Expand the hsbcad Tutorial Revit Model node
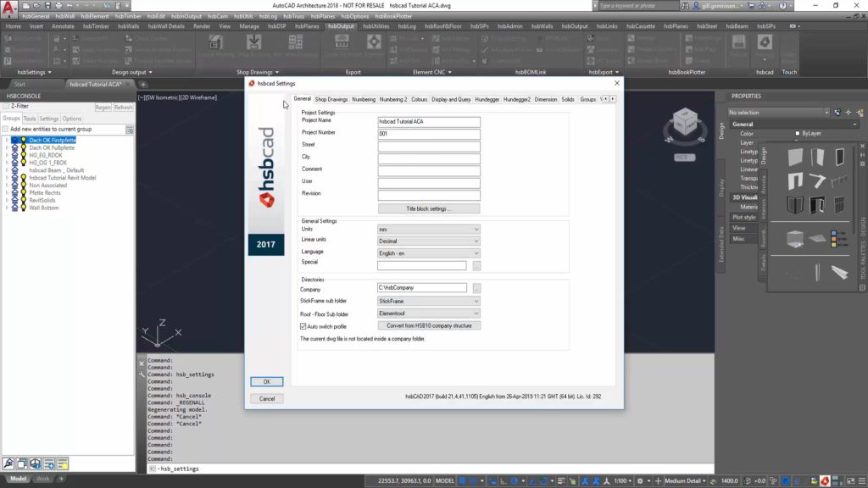This screenshot has width=868, height=488. [x=7, y=178]
